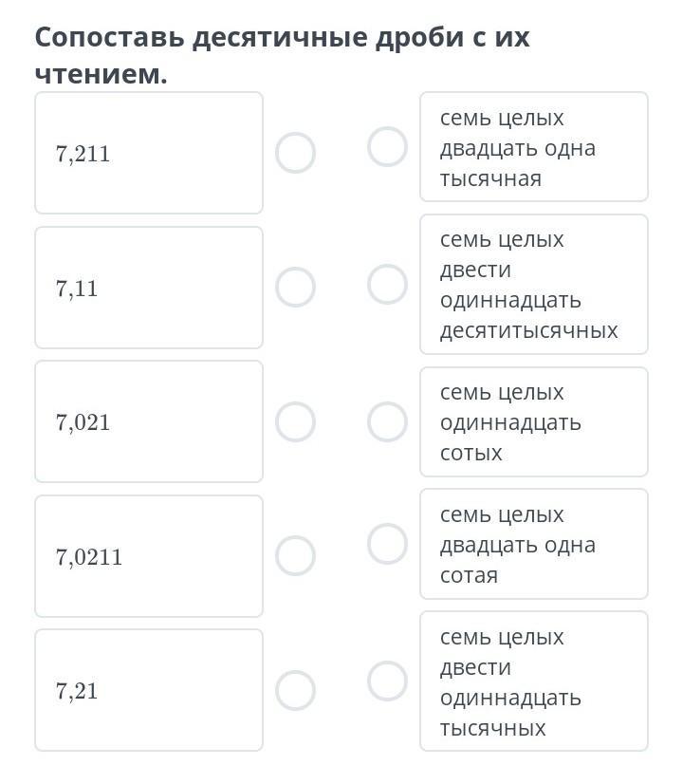Select the radio circle beside 7,21
The image size is (683, 784).
pyautogui.click(x=295, y=690)
